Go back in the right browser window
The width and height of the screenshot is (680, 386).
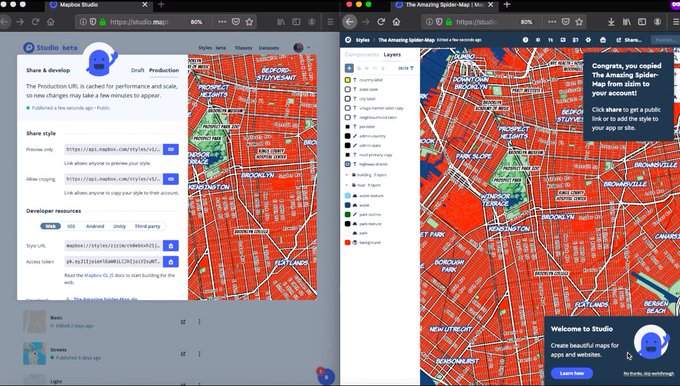click(350, 22)
